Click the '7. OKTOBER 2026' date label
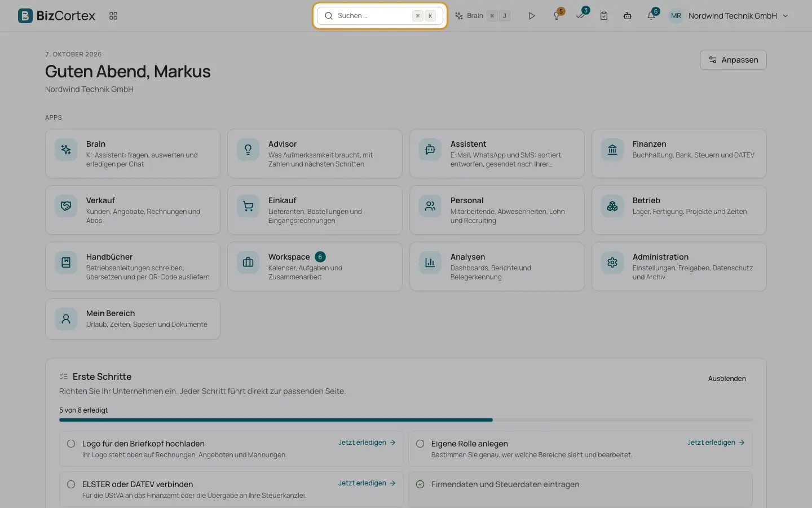 pos(73,54)
